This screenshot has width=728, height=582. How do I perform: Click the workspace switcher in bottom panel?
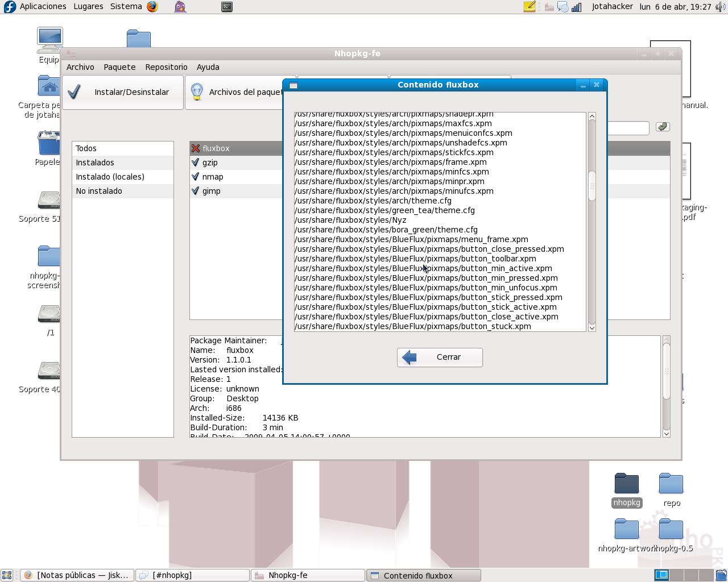tap(684, 575)
